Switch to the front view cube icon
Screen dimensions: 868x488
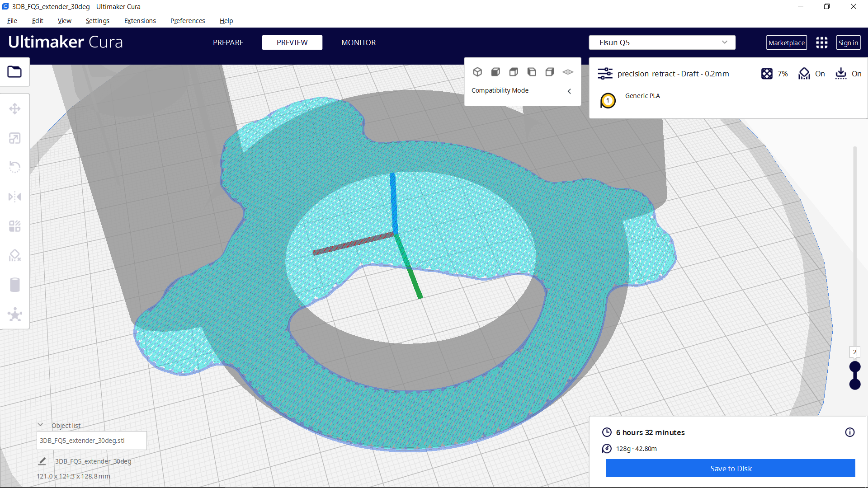[496, 72]
